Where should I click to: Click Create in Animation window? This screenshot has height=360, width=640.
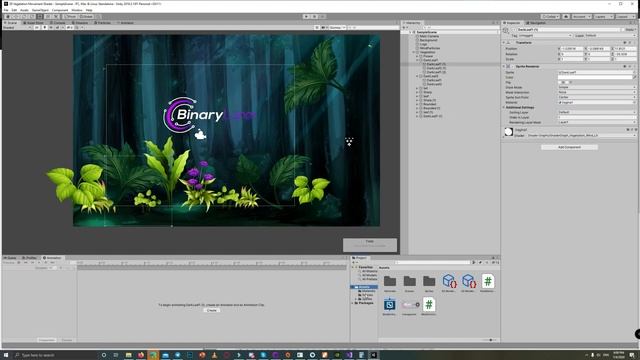[212, 310]
